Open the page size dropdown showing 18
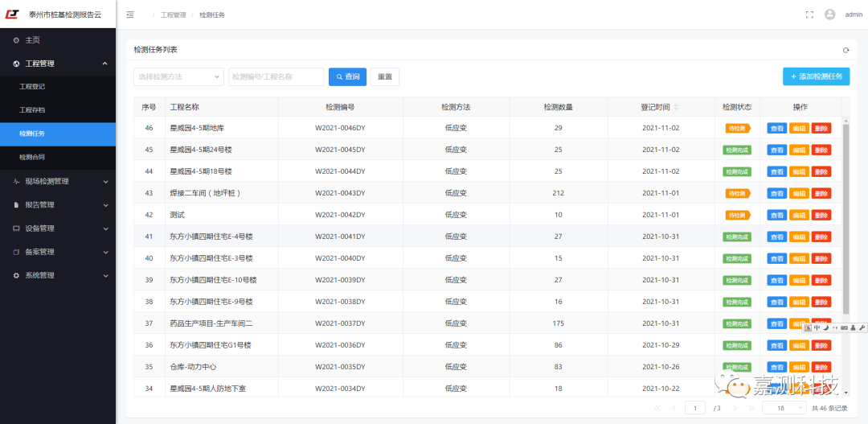Viewport: 868px width, 424px height. [x=784, y=408]
